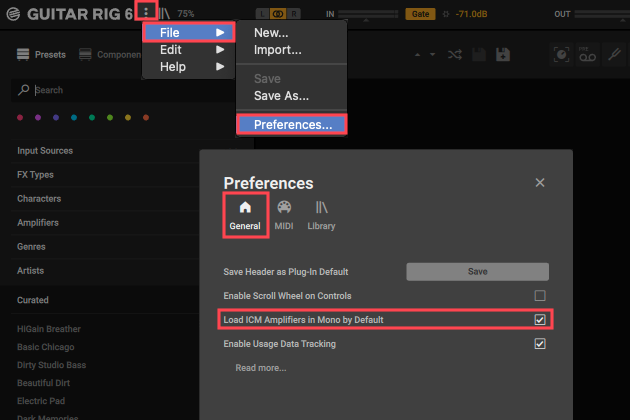Choose Preferences... from File menu
630x420 pixels.
pos(292,125)
